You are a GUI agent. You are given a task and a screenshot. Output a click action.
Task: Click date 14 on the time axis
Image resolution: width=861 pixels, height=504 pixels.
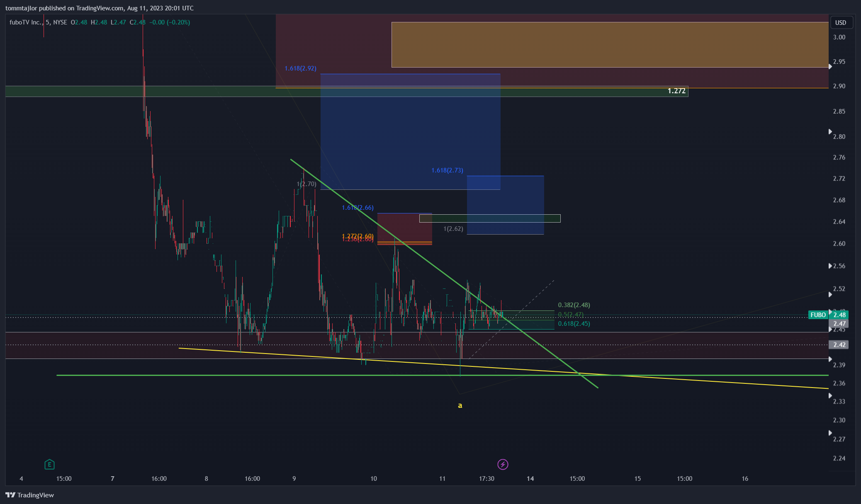click(530, 479)
